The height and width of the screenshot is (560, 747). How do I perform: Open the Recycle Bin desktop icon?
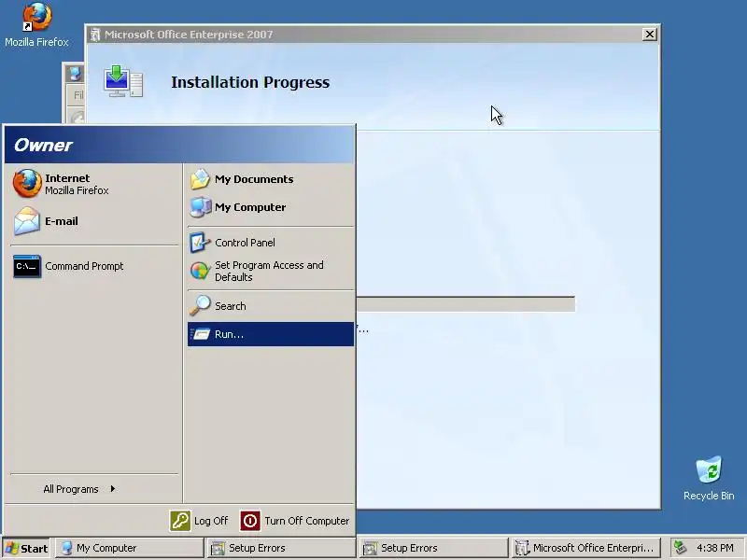[709, 470]
